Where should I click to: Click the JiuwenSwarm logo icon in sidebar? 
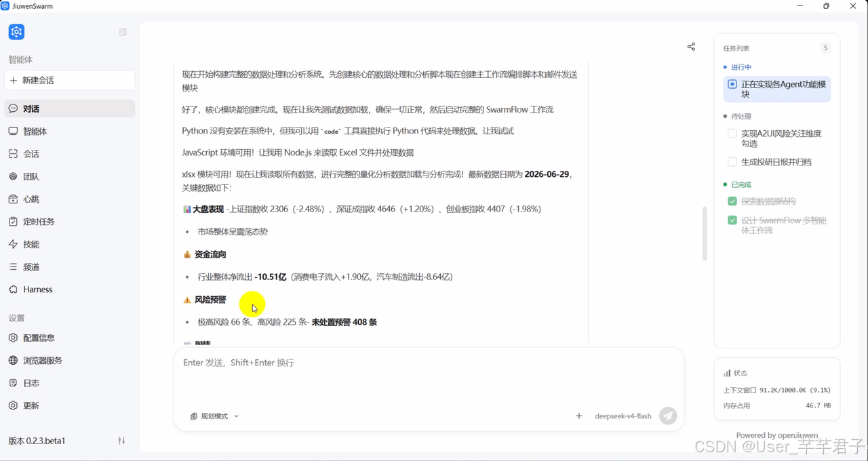[x=16, y=32]
